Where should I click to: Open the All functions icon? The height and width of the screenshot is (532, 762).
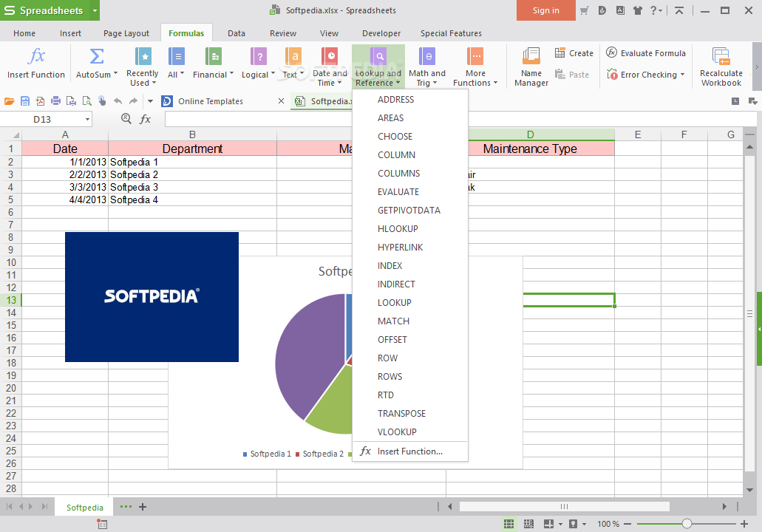tap(176, 56)
